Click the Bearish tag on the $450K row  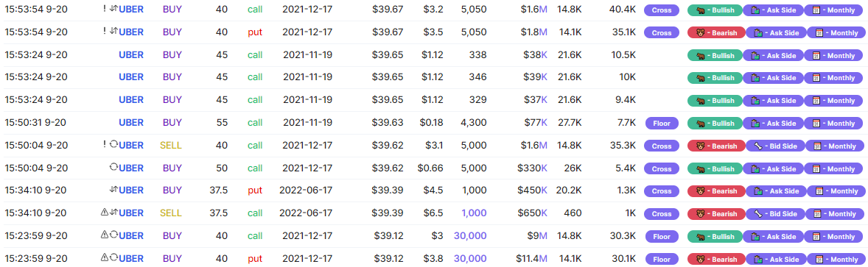(715, 191)
